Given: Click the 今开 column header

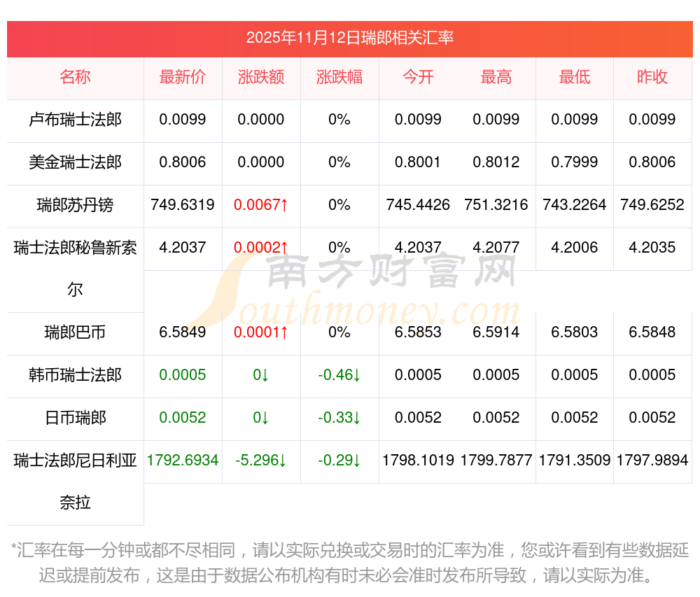Looking at the screenshot, I should [418, 77].
